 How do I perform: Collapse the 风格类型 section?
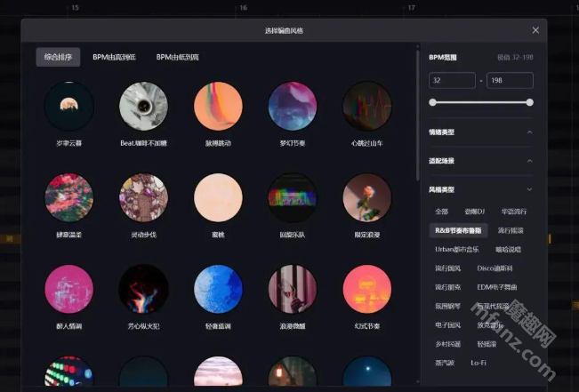530,189
